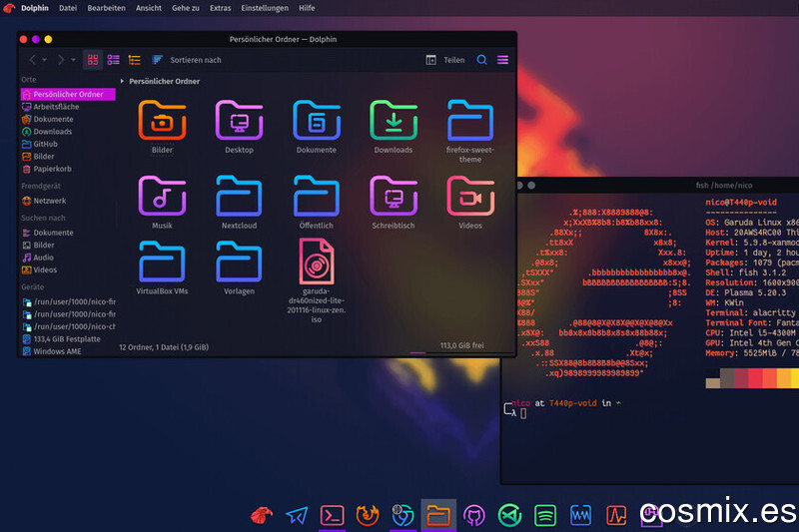
Task: Select the Schreibtisch folder icon
Action: coord(394,196)
